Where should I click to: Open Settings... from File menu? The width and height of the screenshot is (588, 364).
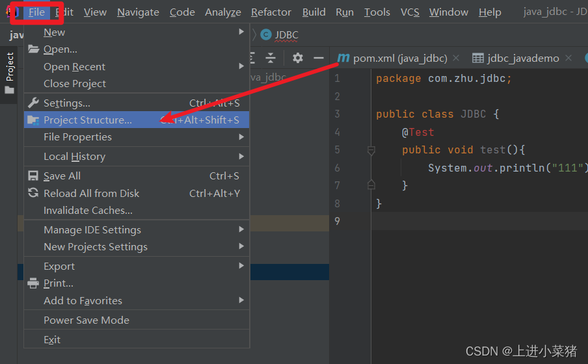137,103
